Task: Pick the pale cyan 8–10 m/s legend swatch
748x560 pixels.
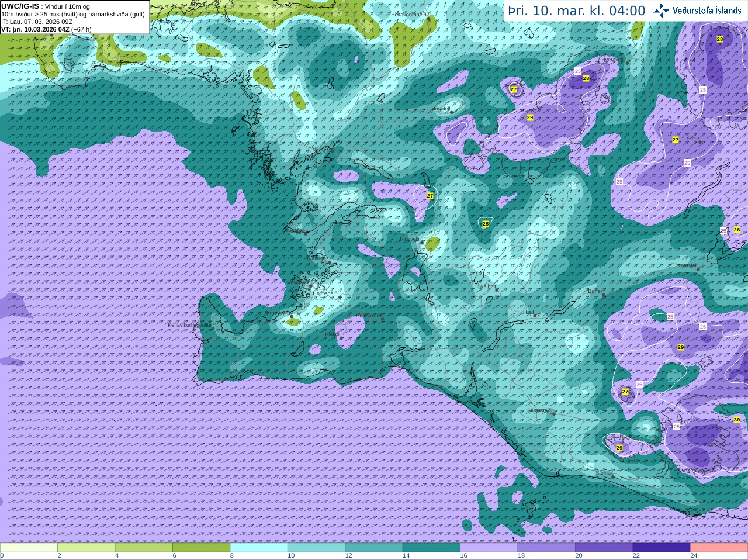Action: (259, 548)
